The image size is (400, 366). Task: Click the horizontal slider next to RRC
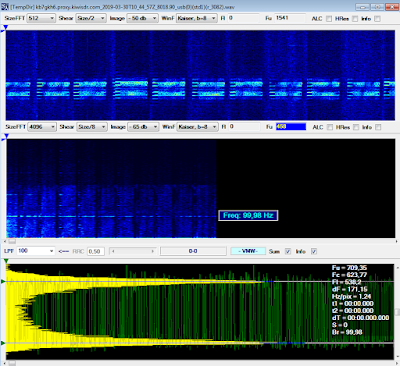[x=133, y=251]
